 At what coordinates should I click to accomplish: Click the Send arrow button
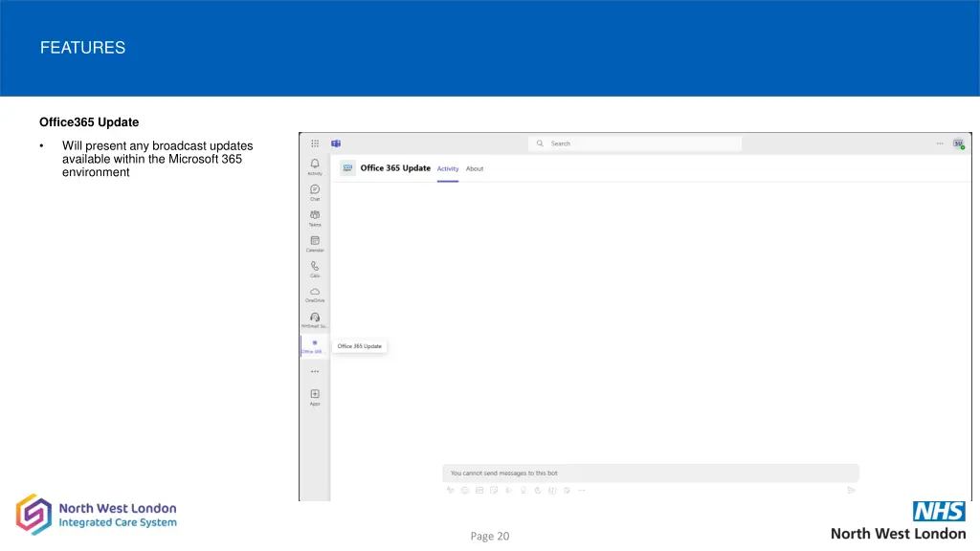(851, 491)
